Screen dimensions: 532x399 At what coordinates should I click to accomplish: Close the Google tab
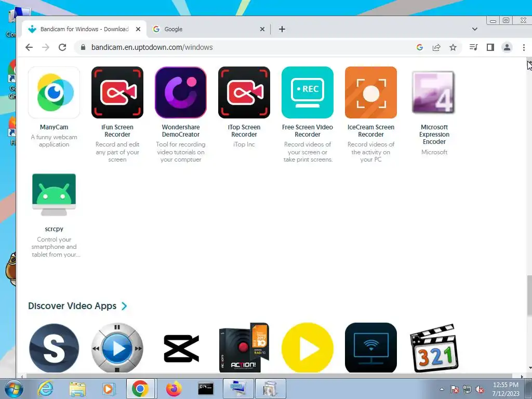click(x=262, y=29)
